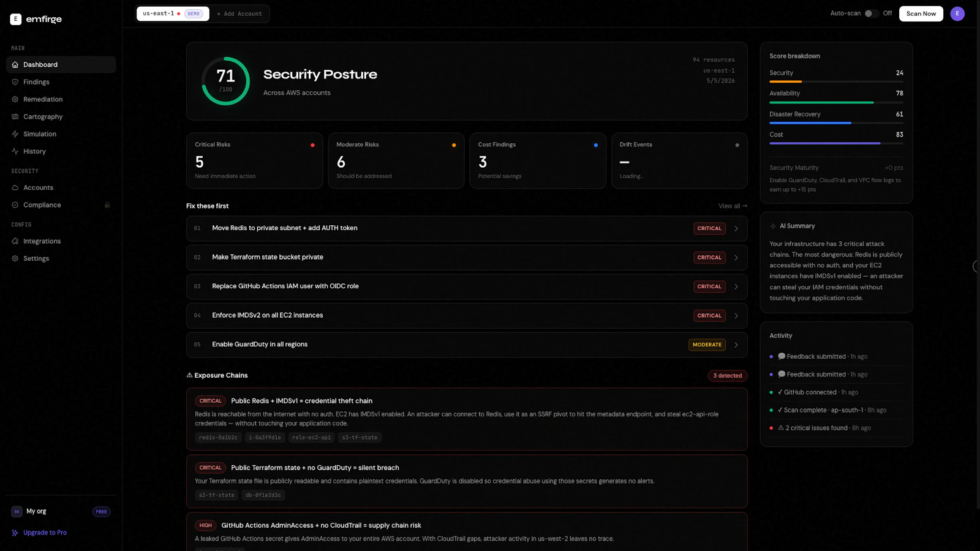Click the 3 detected badge
The width and height of the screenshot is (980, 551).
[x=728, y=376]
